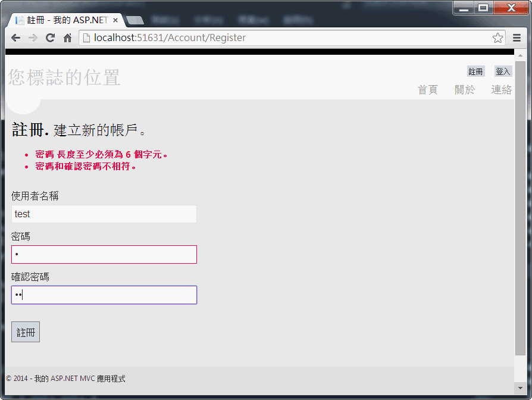Select the 註冊 - 我的 ASP.NET tab
The image size is (532, 400).
pyautogui.click(x=67, y=20)
